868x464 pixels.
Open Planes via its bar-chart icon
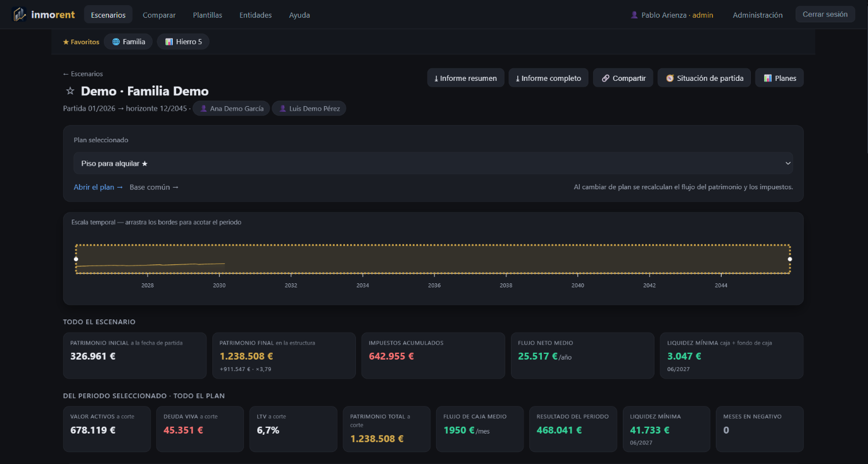point(768,78)
